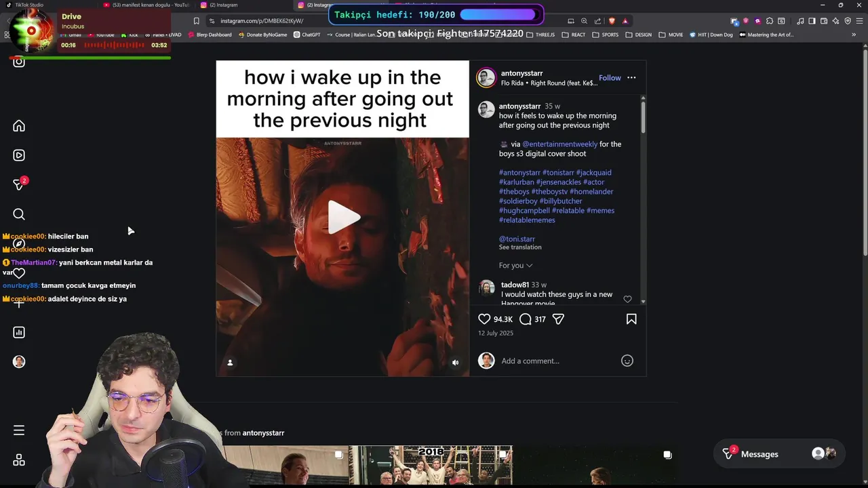Click the instagram.com URL in the address bar
Image resolution: width=868 pixels, height=488 pixels.
[262, 21]
